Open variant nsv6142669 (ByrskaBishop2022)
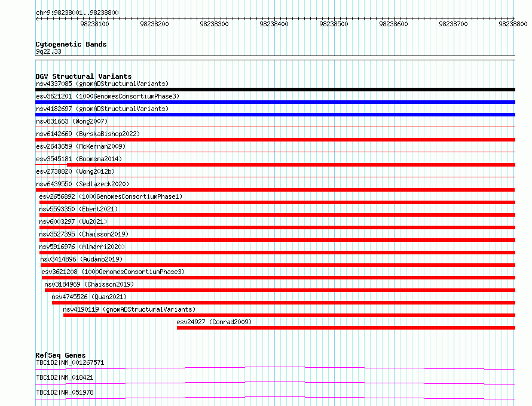Viewport: 532px width, 406px height. pos(88,134)
